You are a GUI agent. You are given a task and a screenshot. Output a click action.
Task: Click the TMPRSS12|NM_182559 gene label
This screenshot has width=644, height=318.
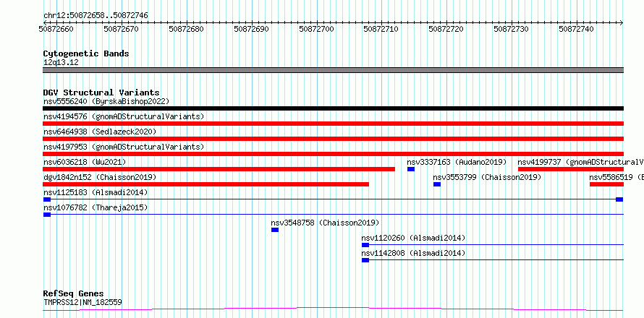point(82,302)
